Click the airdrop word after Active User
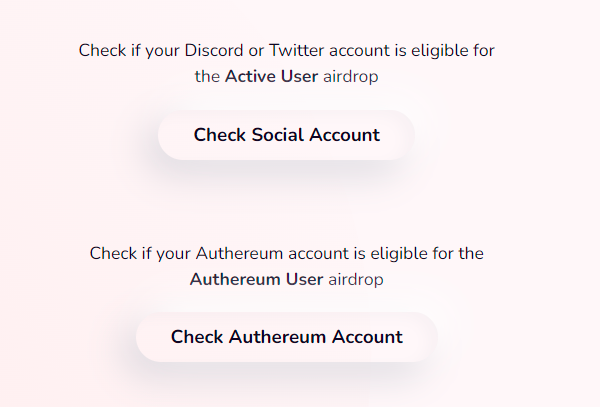This screenshot has width=600, height=407. [x=351, y=77]
